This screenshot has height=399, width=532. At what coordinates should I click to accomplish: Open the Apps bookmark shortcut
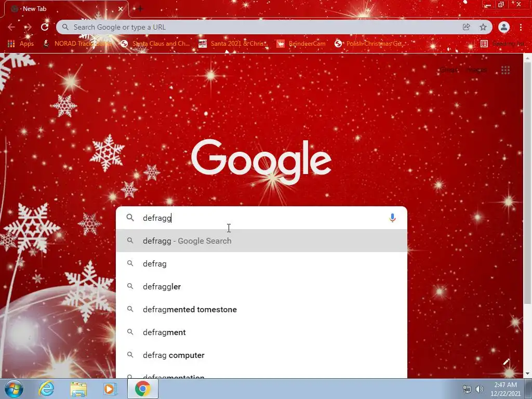tap(21, 44)
